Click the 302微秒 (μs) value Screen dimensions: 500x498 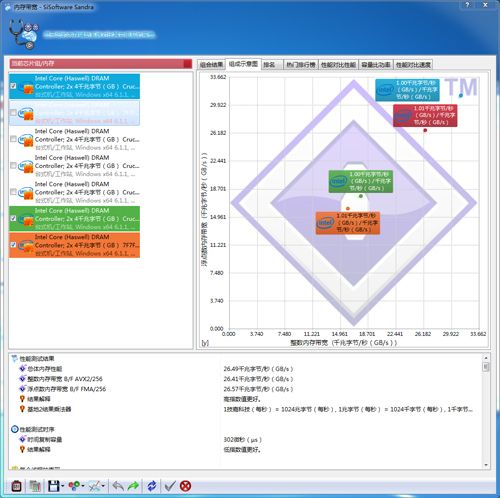tap(242, 439)
